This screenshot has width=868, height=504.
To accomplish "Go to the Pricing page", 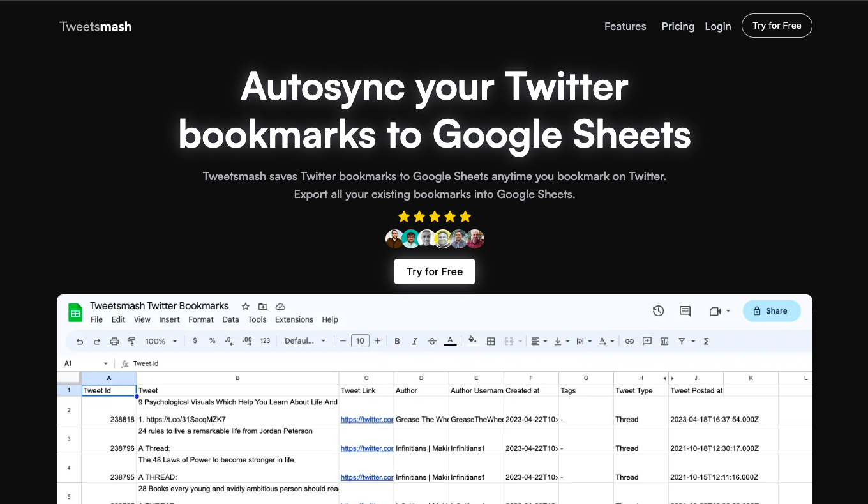I will coord(678,26).
